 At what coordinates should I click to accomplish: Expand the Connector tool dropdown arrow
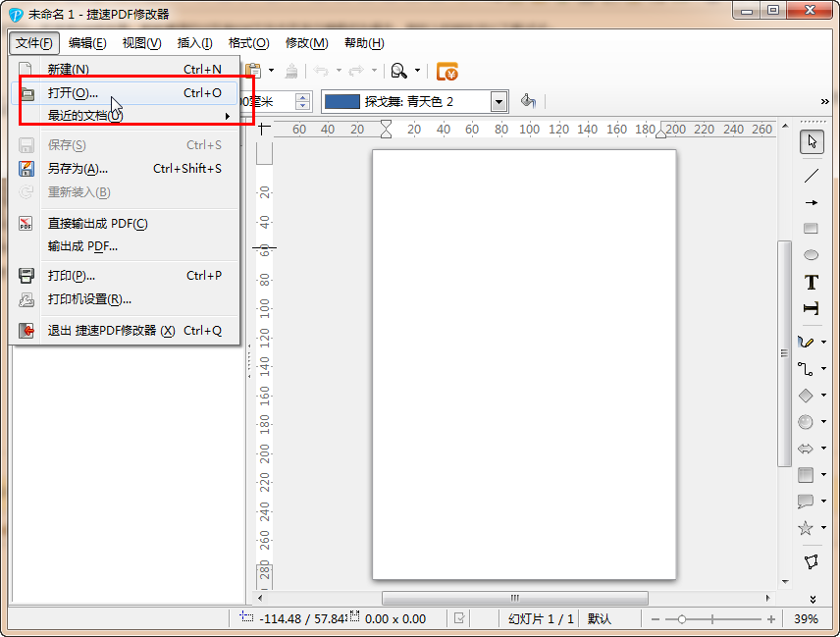(824, 369)
